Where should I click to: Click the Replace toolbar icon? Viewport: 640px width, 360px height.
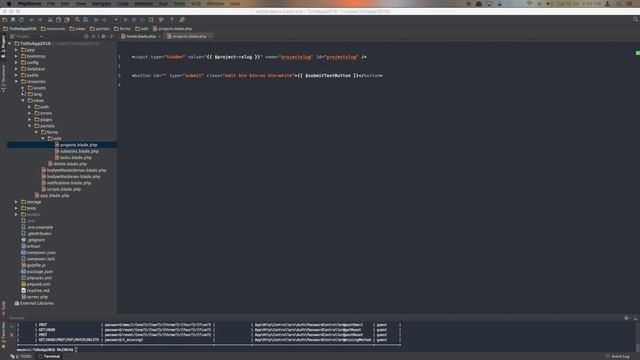(x=85, y=20)
